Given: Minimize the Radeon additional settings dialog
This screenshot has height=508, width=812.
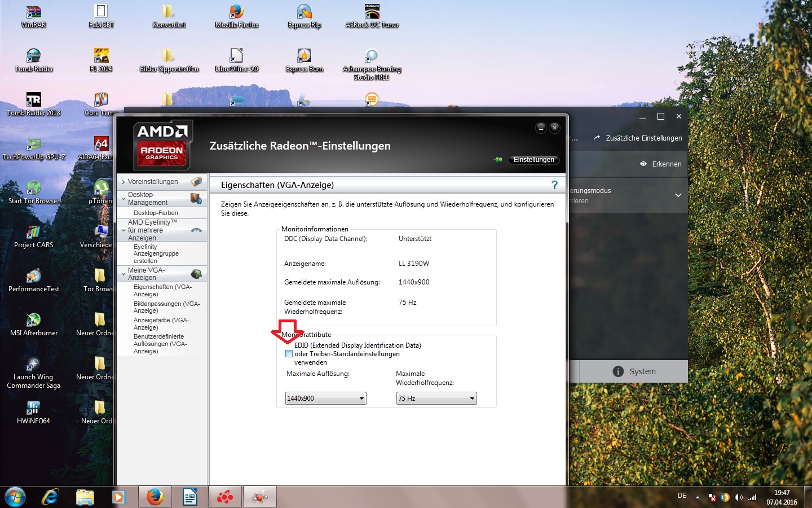Looking at the screenshot, I should pos(541,128).
